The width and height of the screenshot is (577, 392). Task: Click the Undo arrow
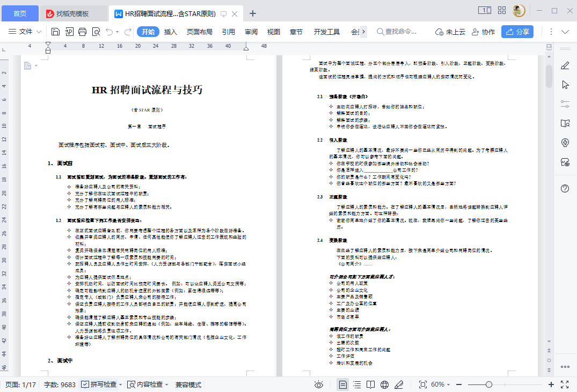109,32
